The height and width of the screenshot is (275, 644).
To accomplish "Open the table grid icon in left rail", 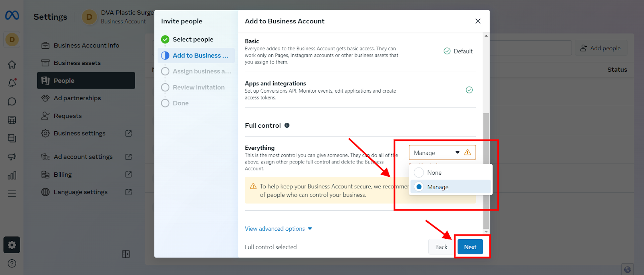I will tap(12, 120).
